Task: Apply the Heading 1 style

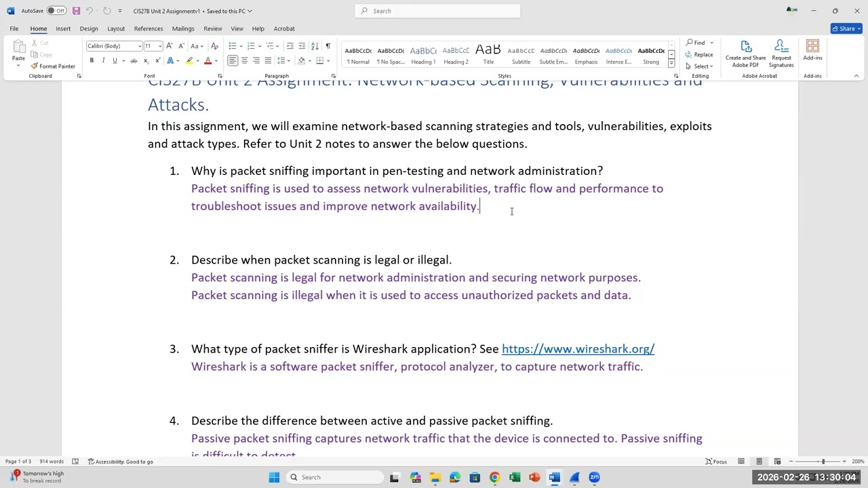Action: (x=423, y=54)
